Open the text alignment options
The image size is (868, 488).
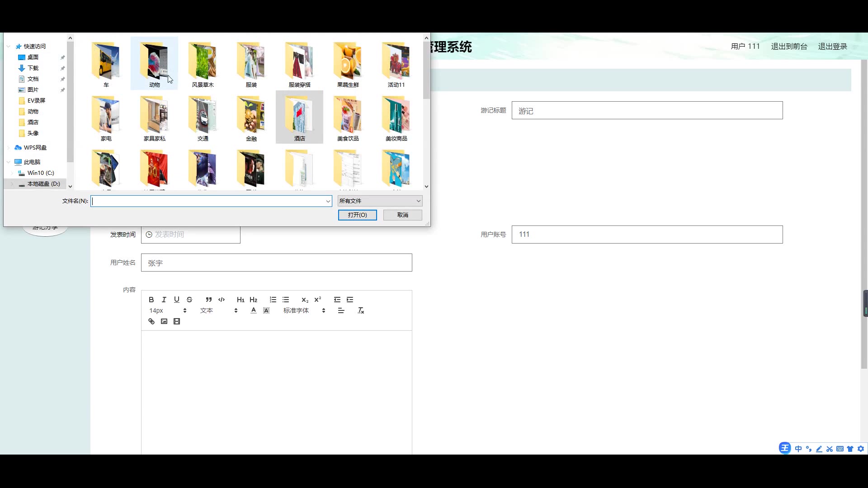(x=341, y=310)
